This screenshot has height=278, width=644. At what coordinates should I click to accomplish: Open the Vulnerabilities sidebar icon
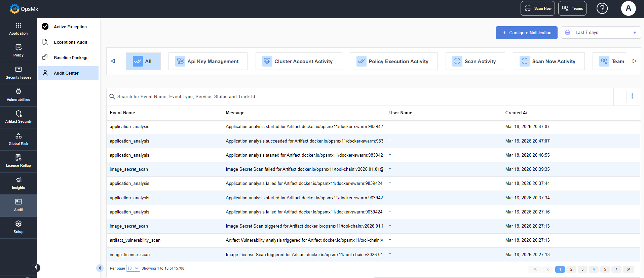click(18, 95)
